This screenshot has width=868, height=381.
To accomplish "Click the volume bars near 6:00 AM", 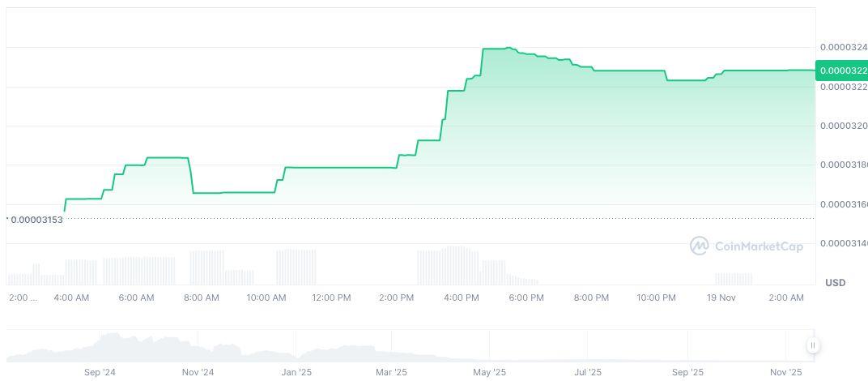I will [x=138, y=270].
